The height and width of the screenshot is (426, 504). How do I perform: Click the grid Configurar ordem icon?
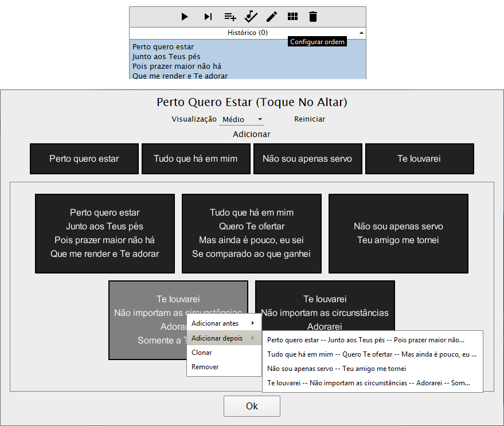pyautogui.click(x=292, y=17)
